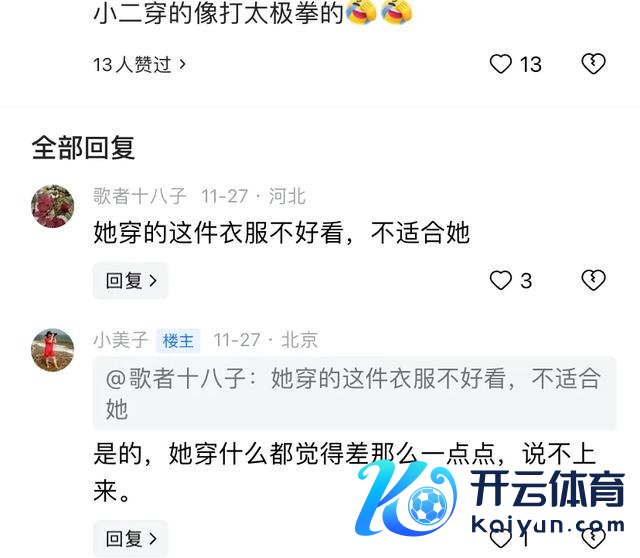Select the 全部回复 section header
The image size is (640, 558).
83,147
